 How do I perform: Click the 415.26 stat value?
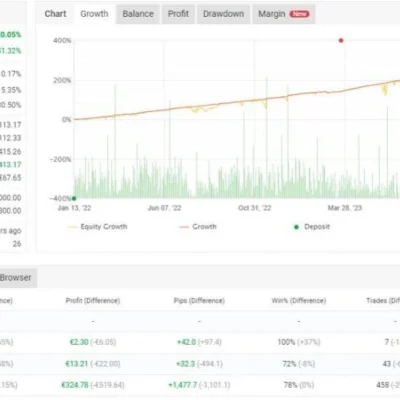point(10,152)
